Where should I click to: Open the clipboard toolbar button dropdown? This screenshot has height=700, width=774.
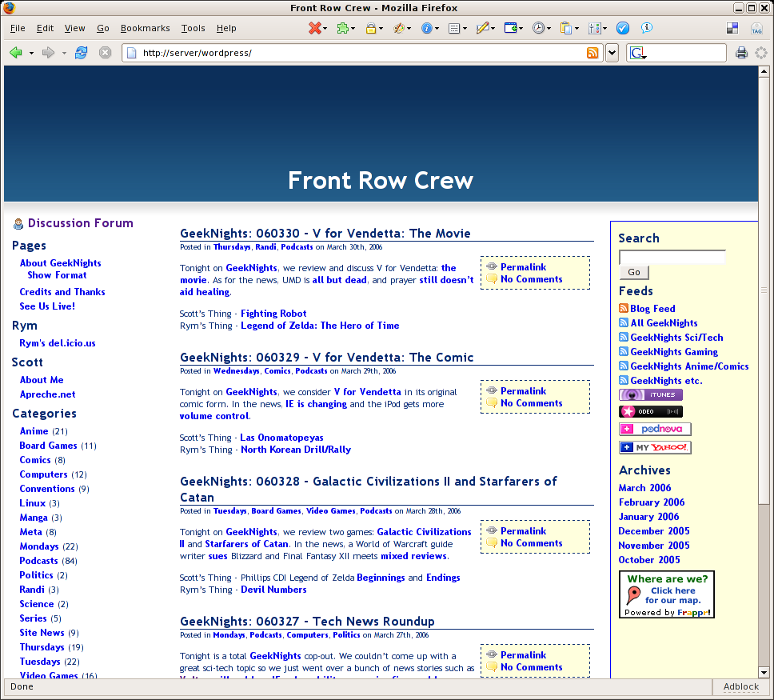[x=577, y=29]
